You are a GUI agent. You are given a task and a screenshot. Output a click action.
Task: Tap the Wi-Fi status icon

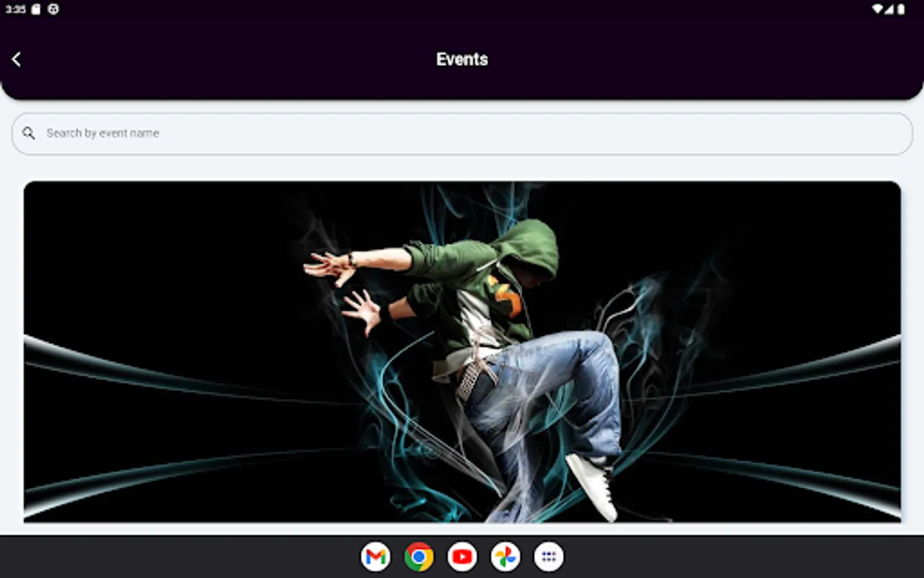[877, 9]
